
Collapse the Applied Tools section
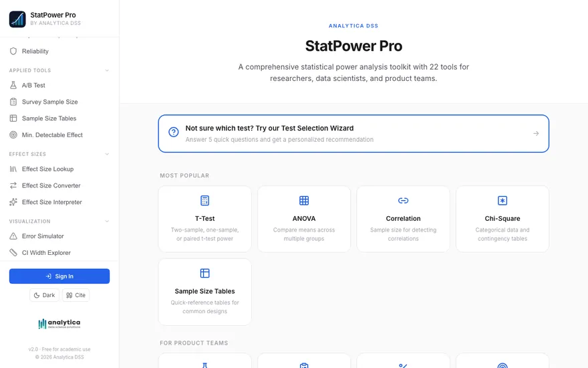[107, 70]
